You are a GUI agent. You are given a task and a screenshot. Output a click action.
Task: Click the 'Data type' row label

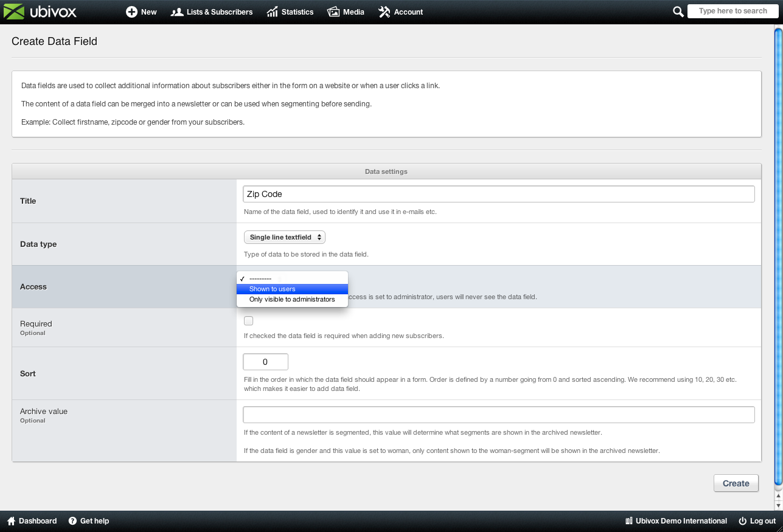click(38, 244)
